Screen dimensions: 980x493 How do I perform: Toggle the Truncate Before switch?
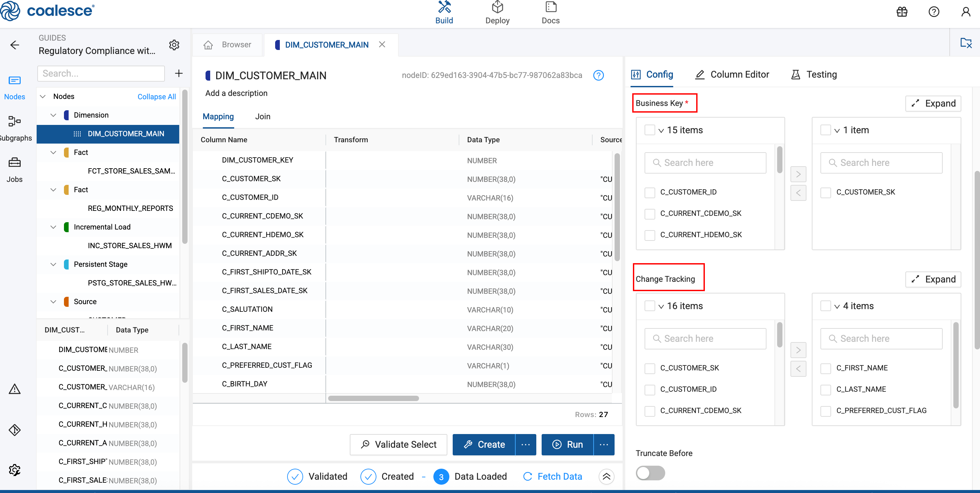(x=650, y=473)
